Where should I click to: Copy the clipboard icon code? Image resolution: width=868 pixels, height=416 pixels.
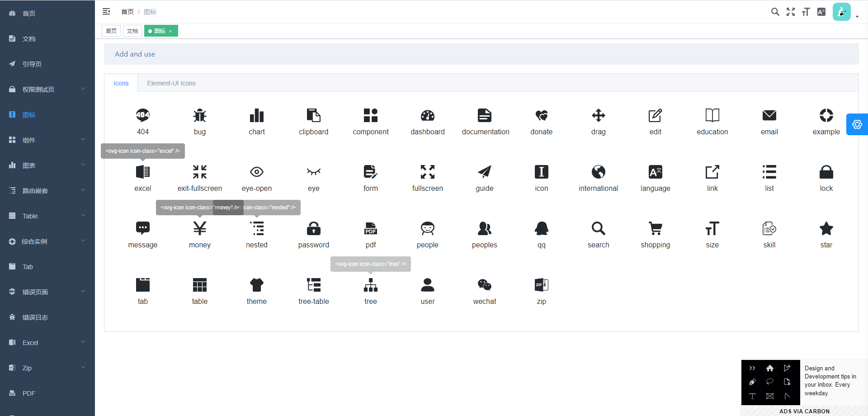[314, 115]
